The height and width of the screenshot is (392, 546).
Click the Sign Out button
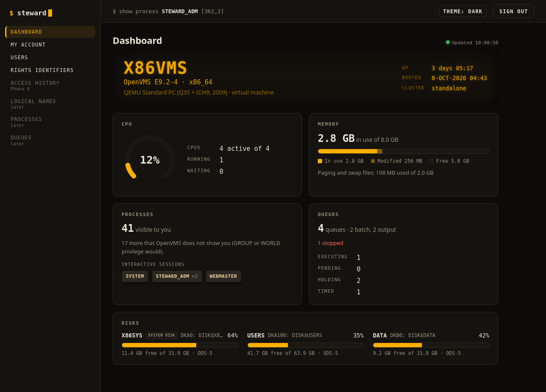[514, 11]
